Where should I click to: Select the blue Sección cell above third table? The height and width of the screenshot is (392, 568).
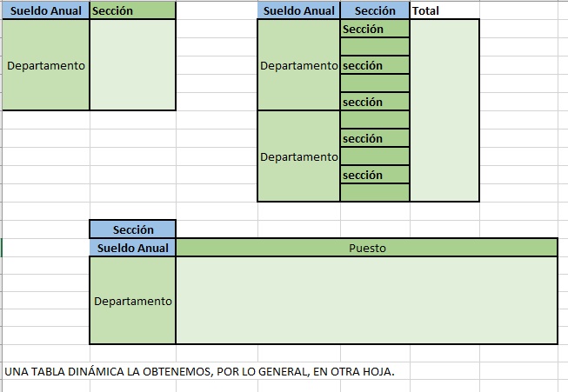pyautogui.click(x=133, y=229)
